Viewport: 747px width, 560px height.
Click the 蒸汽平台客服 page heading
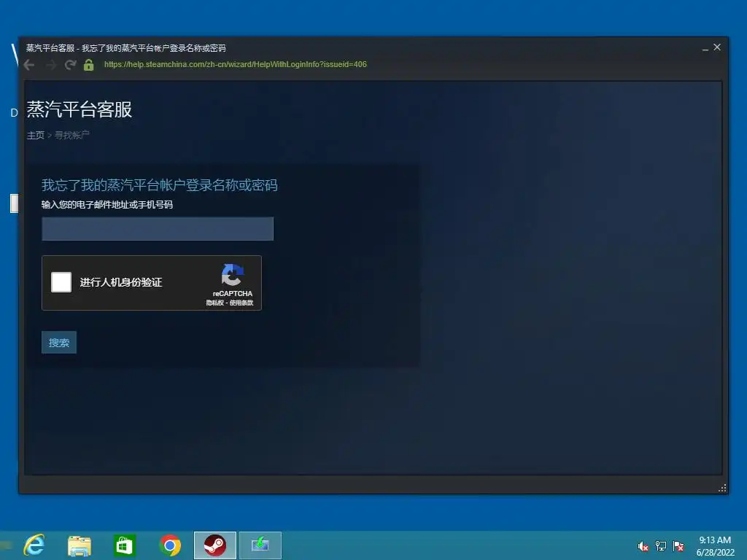[79, 109]
